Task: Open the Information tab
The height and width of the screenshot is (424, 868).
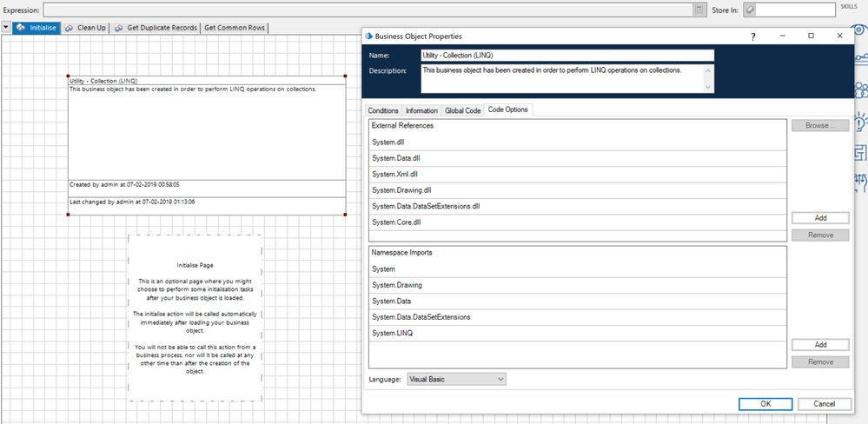Action: tap(421, 111)
